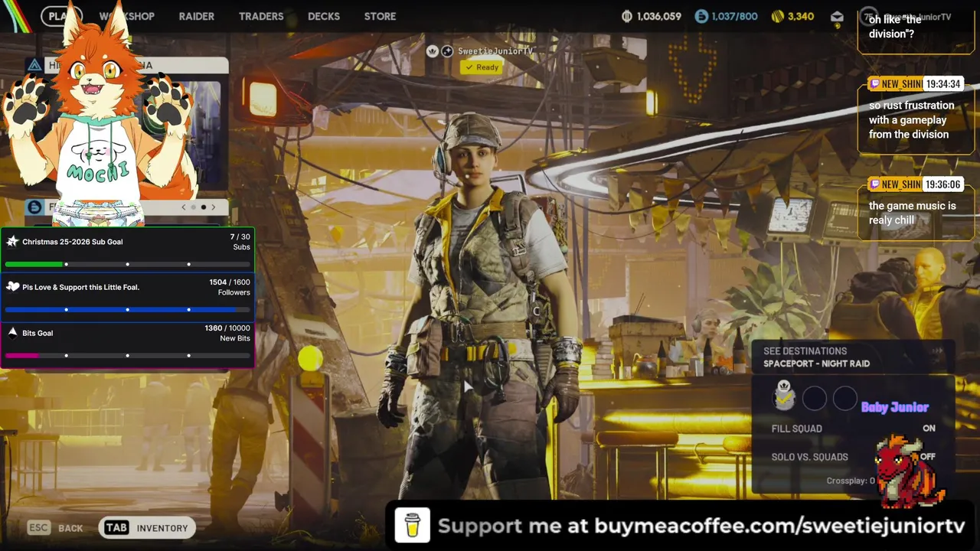980x551 pixels.
Task: Select the WORKSHOP tab
Action: click(127, 16)
